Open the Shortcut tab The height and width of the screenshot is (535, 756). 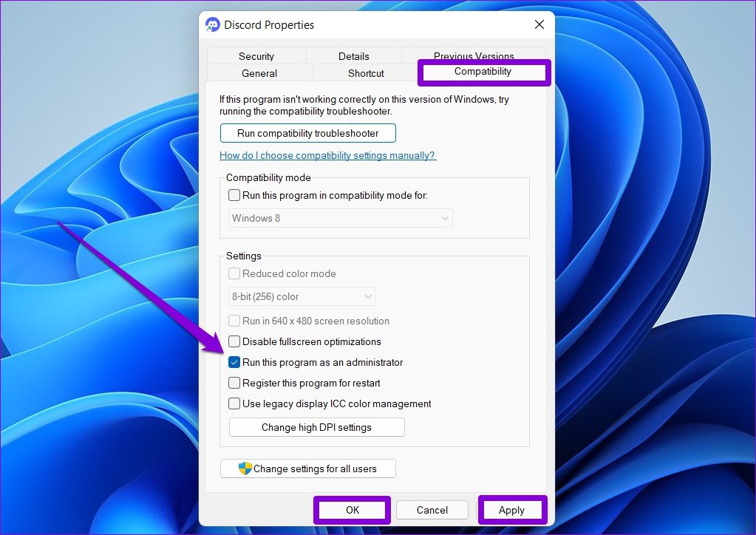(x=365, y=73)
